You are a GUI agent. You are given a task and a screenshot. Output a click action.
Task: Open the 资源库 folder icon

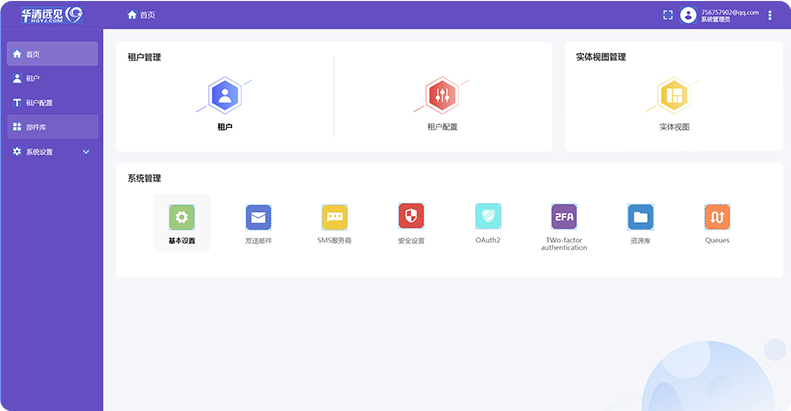click(x=640, y=217)
